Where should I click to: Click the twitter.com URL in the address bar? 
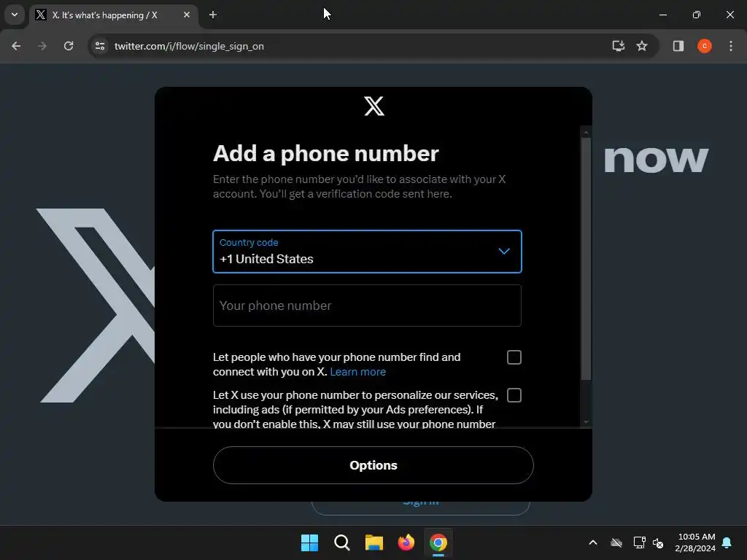coord(189,46)
